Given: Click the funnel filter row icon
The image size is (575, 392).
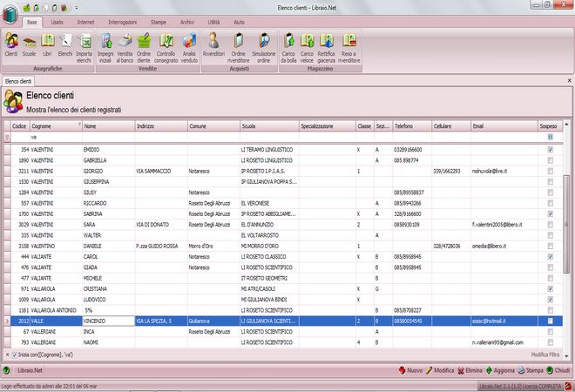Looking at the screenshot, I should click(x=7, y=137).
